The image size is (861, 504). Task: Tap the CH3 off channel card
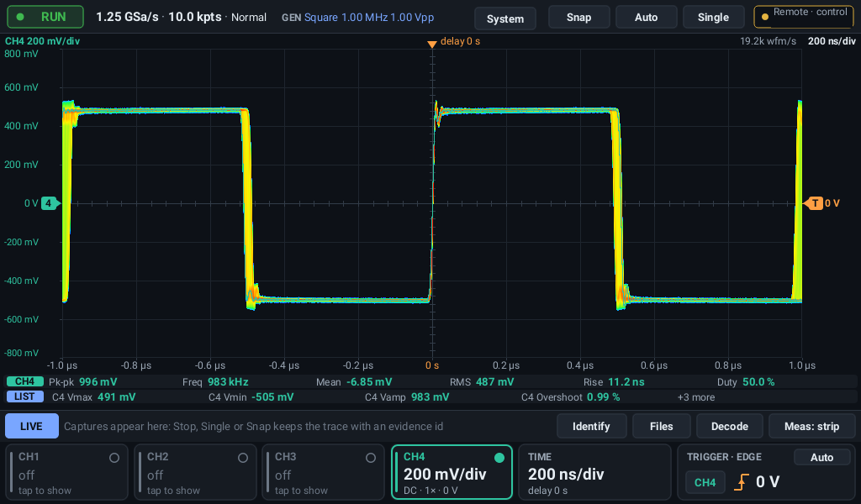323,472
